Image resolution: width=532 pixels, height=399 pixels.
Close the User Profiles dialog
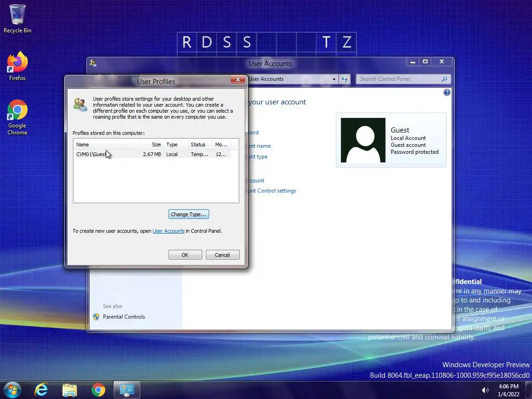click(238, 79)
